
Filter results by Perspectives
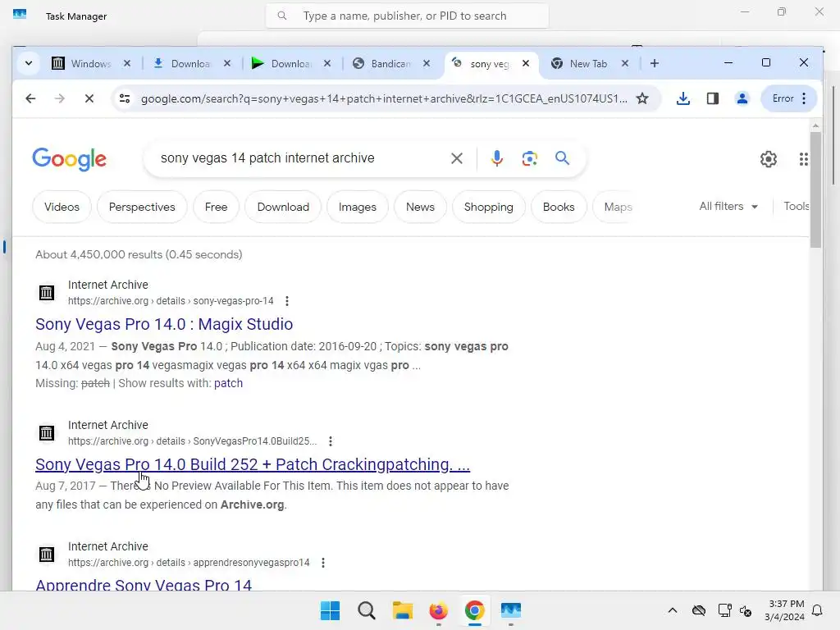tap(142, 207)
